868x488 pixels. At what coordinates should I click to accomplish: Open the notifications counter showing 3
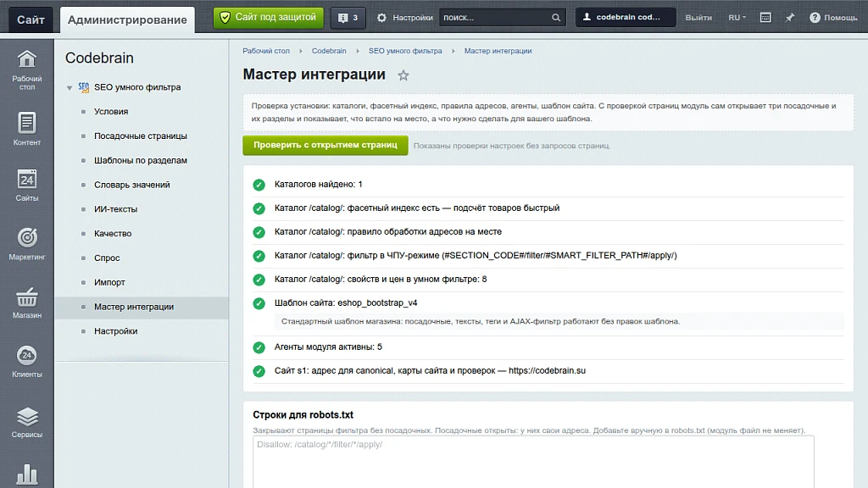[348, 18]
